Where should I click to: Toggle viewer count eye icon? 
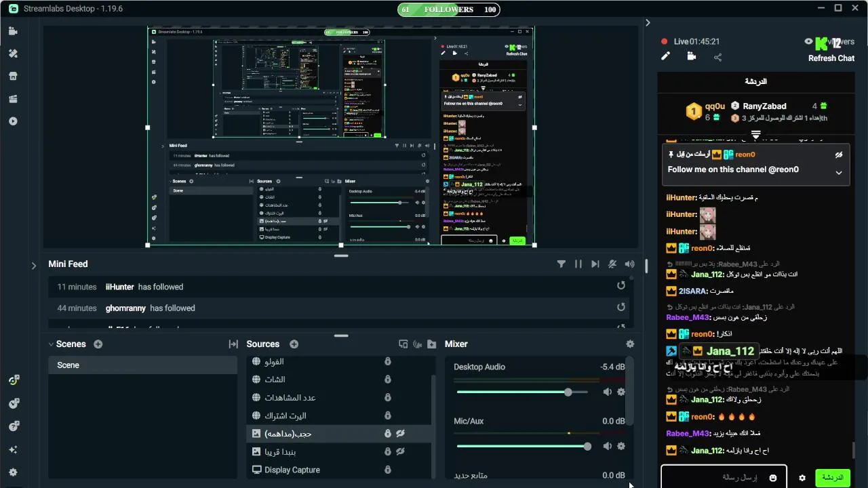click(x=808, y=41)
